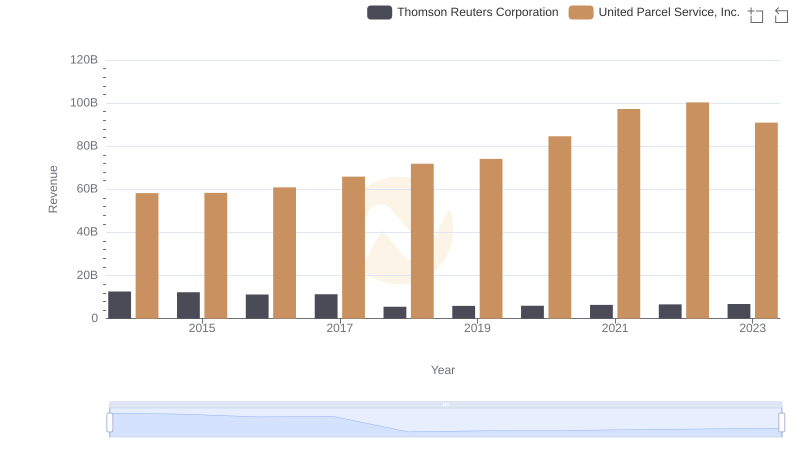Click the right handle of the range slider
This screenshot has width=800, height=461.
pyautogui.click(x=782, y=423)
